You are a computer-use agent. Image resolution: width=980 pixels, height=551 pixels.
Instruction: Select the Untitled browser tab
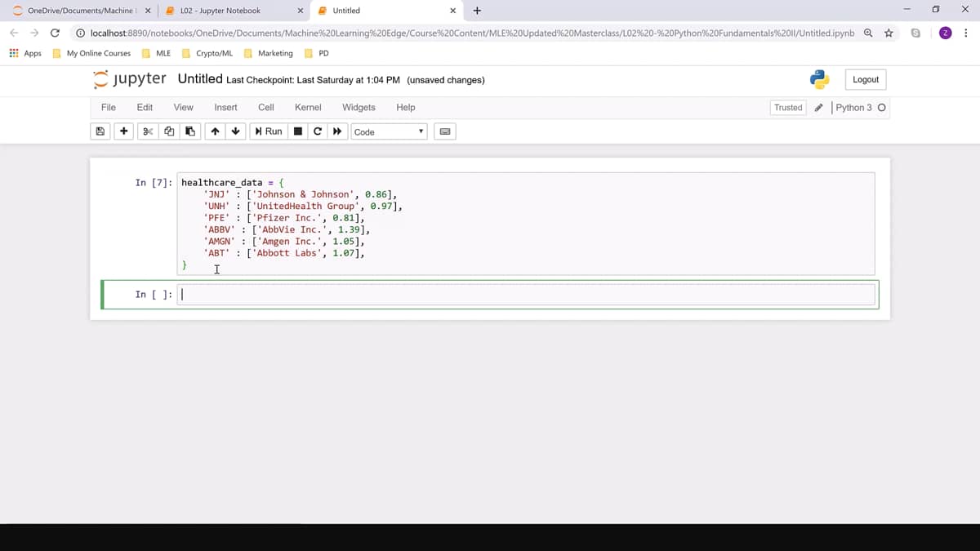click(x=346, y=11)
